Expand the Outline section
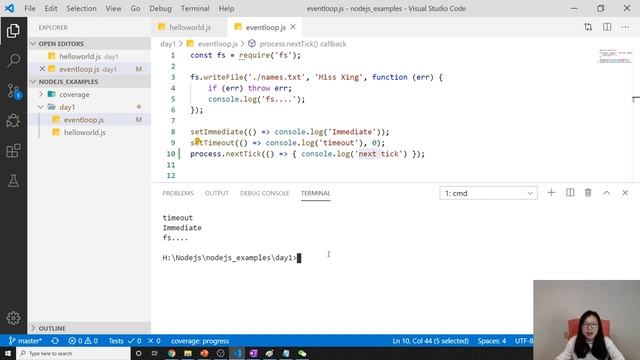Image resolution: width=640 pixels, height=360 pixels. click(x=33, y=328)
